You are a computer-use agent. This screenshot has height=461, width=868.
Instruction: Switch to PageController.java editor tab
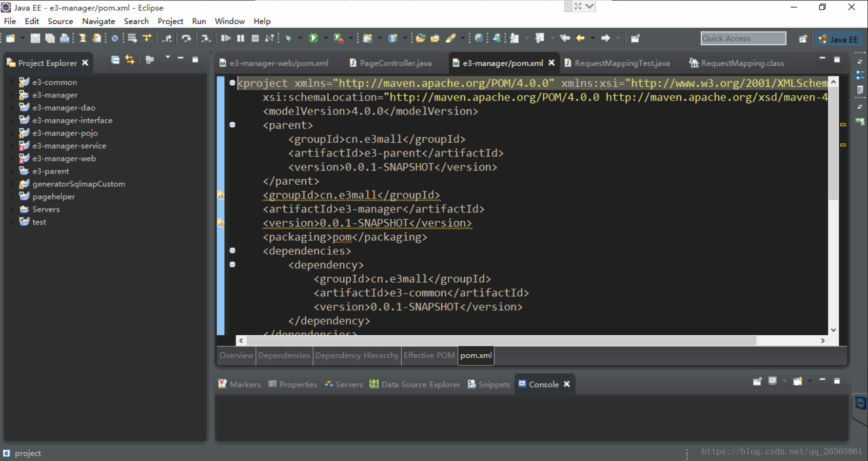391,63
